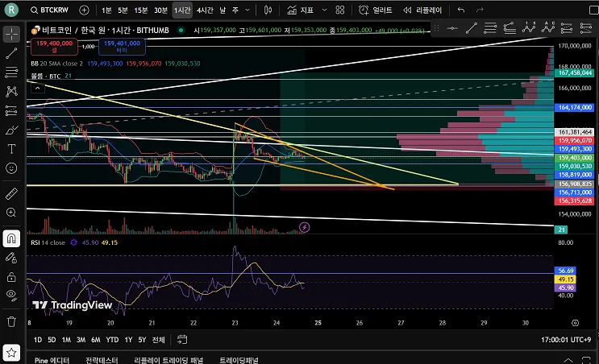The image size is (599, 364).
Task: Open the RSI indicator settings label
Action: pos(48,242)
